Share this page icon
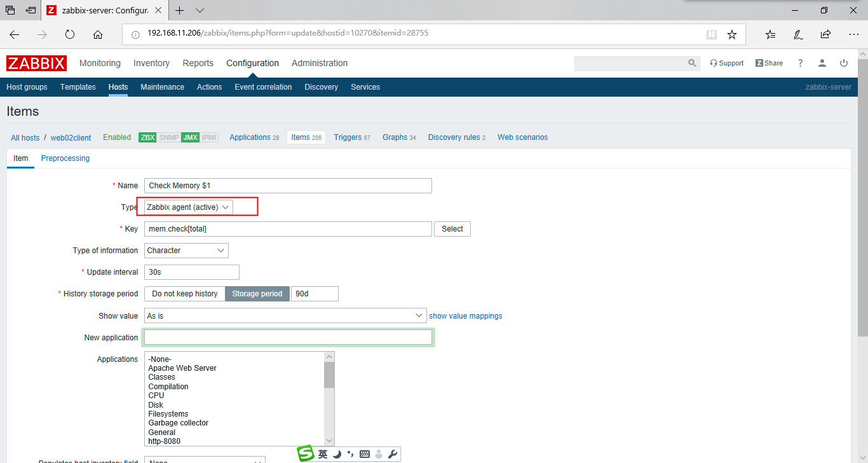The width and height of the screenshot is (868, 463). pyautogui.click(x=825, y=34)
